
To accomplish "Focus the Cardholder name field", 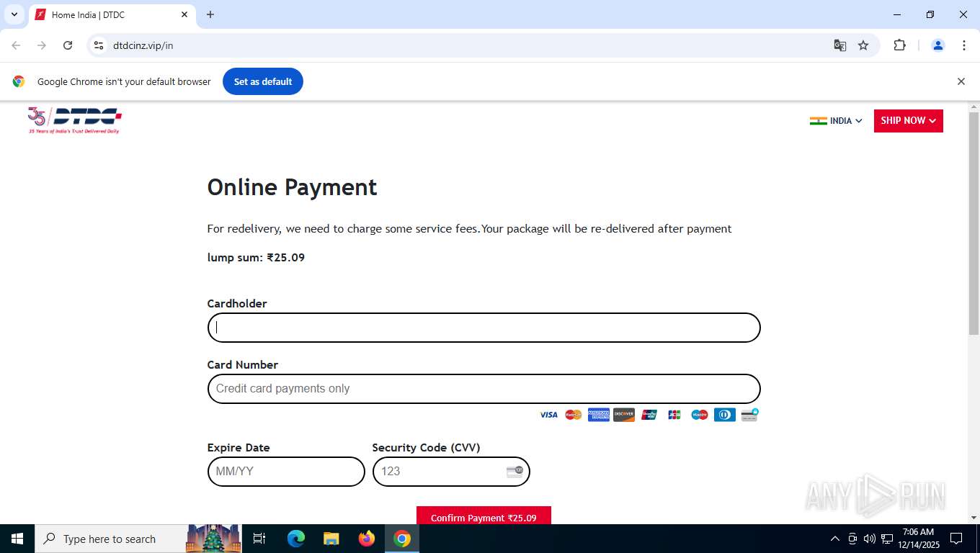I will [484, 328].
